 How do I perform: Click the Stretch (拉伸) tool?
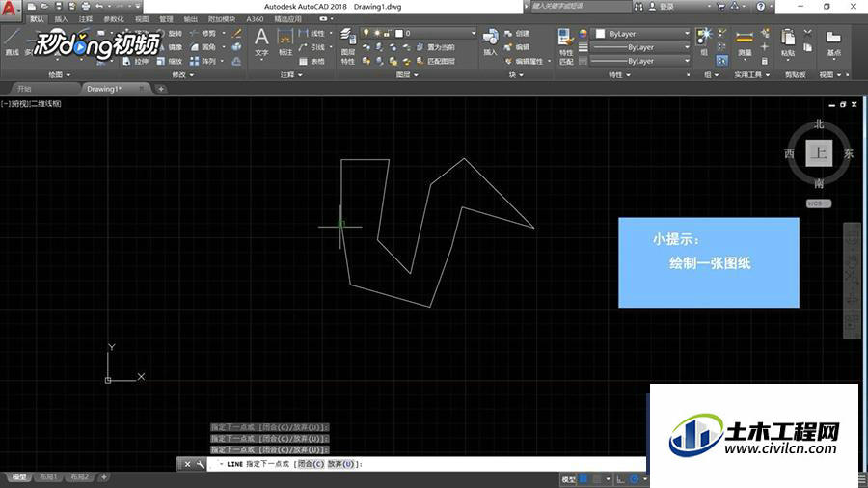(136, 62)
